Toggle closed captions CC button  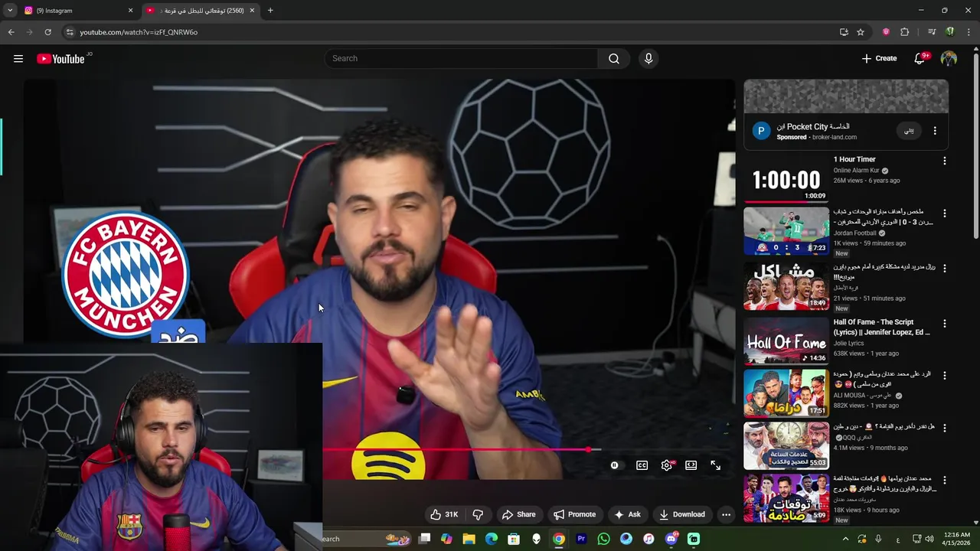[642, 465]
